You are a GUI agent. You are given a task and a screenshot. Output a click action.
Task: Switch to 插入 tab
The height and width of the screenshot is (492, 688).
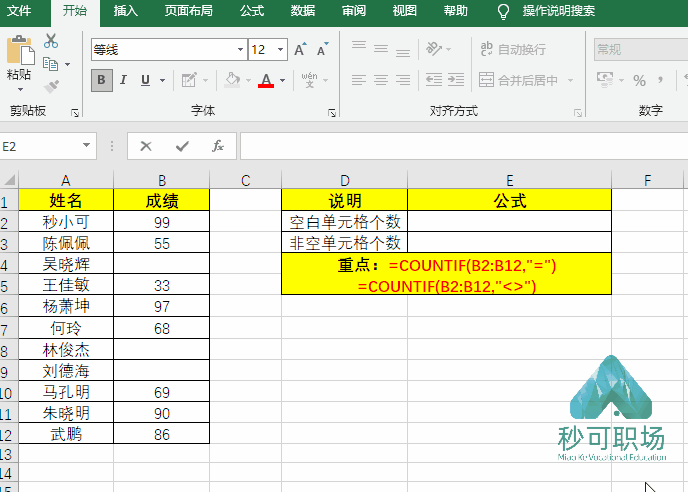coord(125,11)
